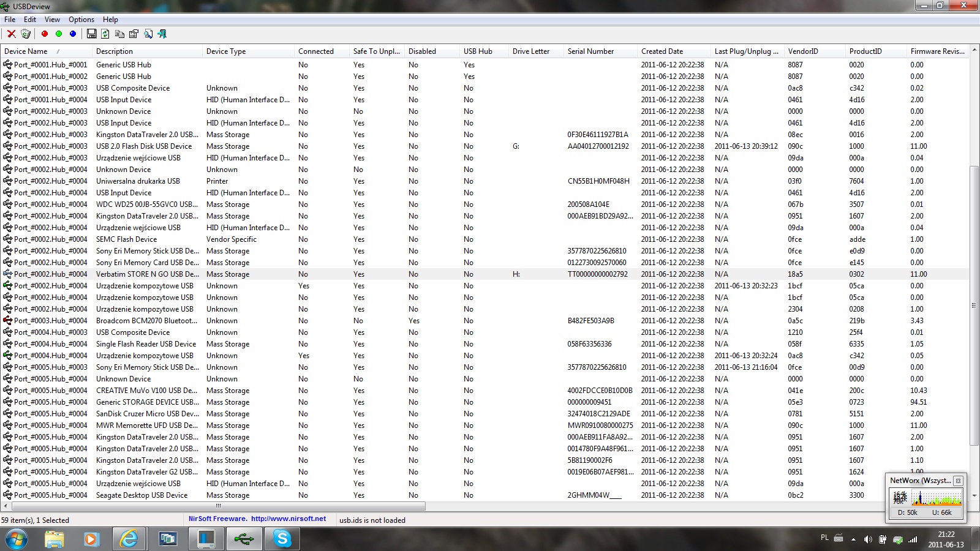This screenshot has height=551, width=980.
Task: Click the USB icon of the Verbatim STORE N GO row
Action: pos(7,274)
